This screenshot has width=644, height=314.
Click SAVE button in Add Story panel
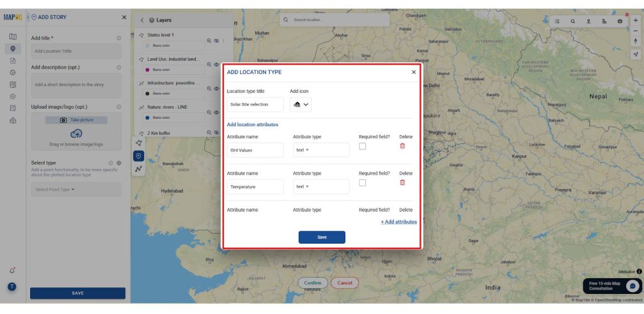coord(77,293)
